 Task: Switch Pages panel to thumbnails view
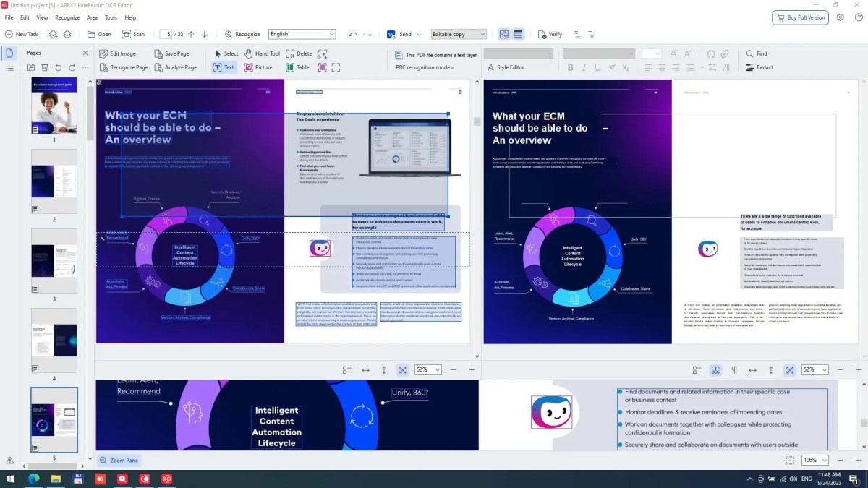10,53
